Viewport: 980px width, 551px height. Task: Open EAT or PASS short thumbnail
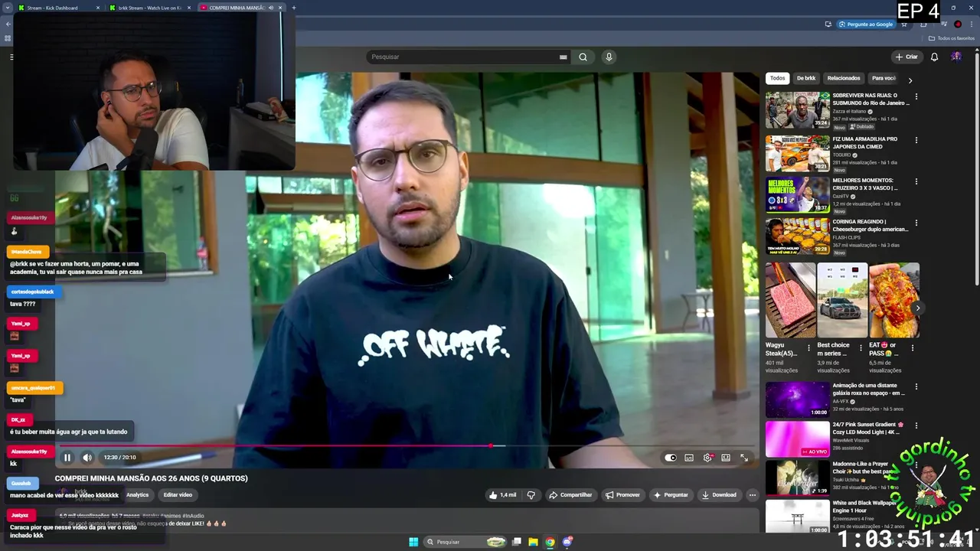[894, 300]
